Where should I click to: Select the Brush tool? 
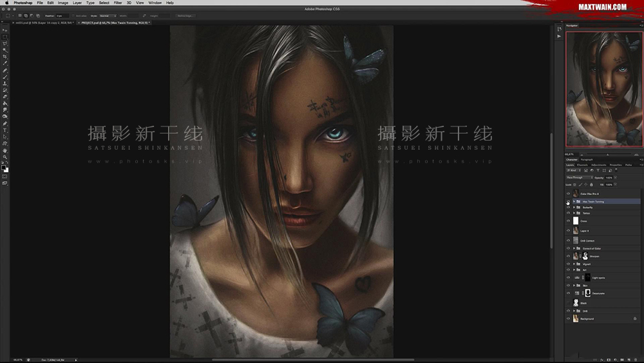point(5,77)
